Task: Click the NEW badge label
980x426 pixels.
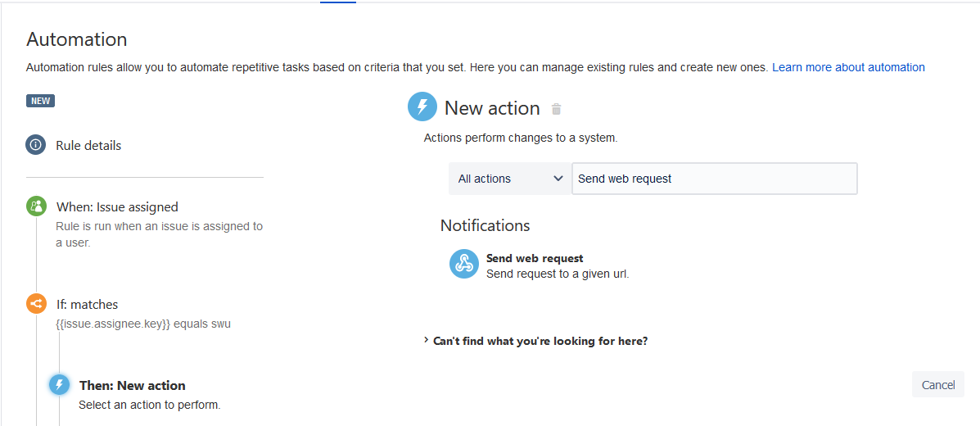Action: tap(41, 102)
